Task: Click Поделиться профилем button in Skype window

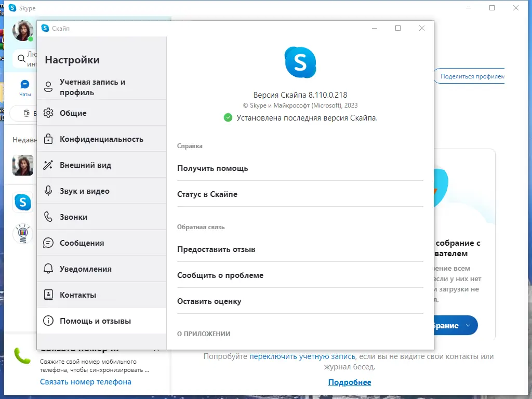Action: point(469,76)
